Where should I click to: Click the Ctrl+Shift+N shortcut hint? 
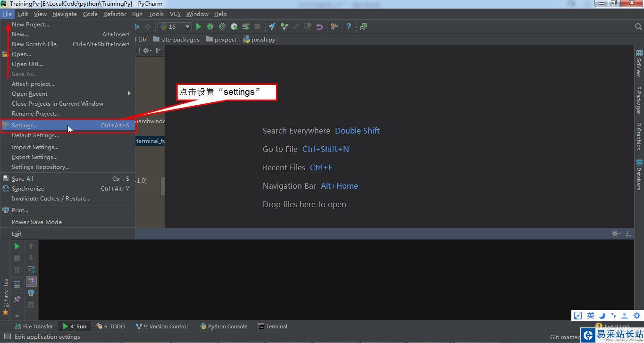point(326,149)
